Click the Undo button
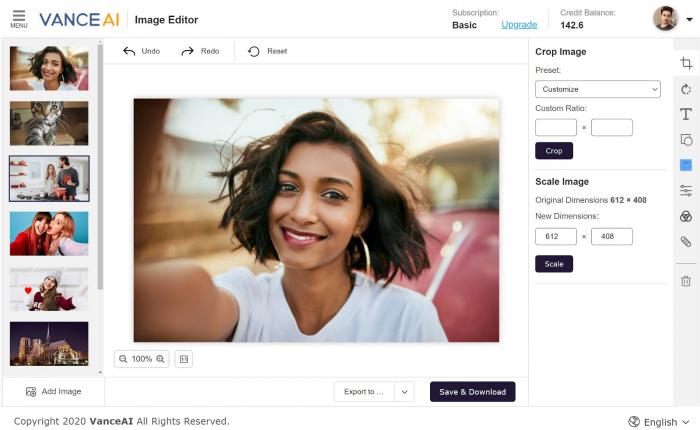 click(x=141, y=51)
